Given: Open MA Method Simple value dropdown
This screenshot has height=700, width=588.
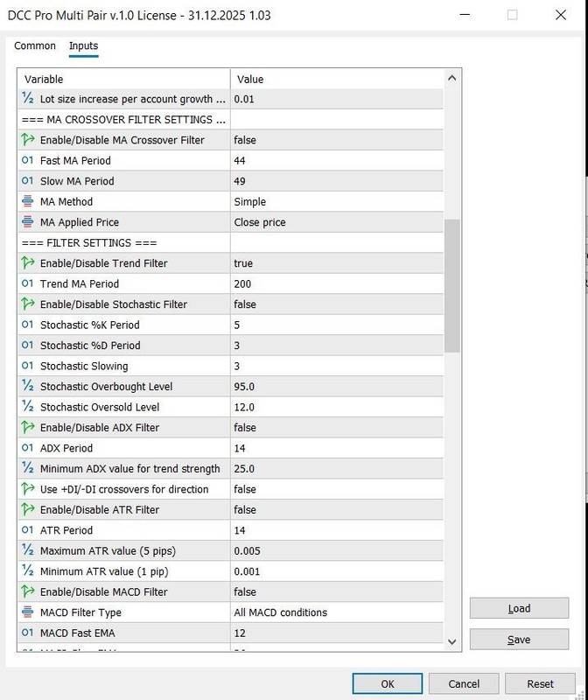Looking at the screenshot, I should (337, 201).
